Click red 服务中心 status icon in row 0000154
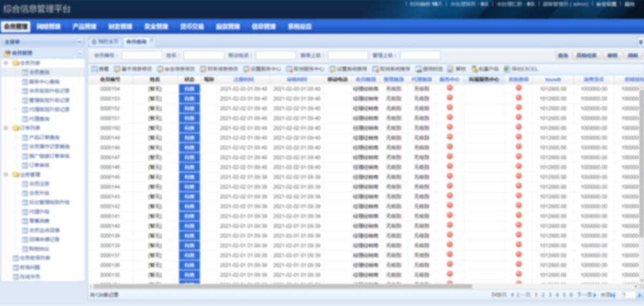644x306 pixels. coord(450,88)
